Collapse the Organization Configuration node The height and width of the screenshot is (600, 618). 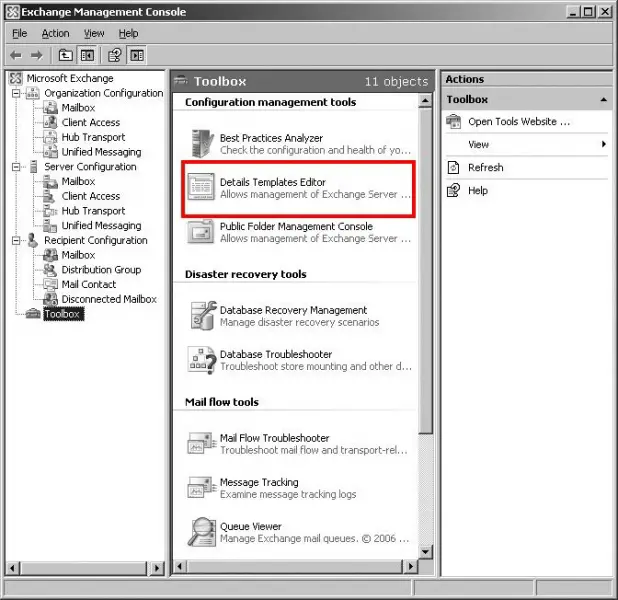[16, 93]
